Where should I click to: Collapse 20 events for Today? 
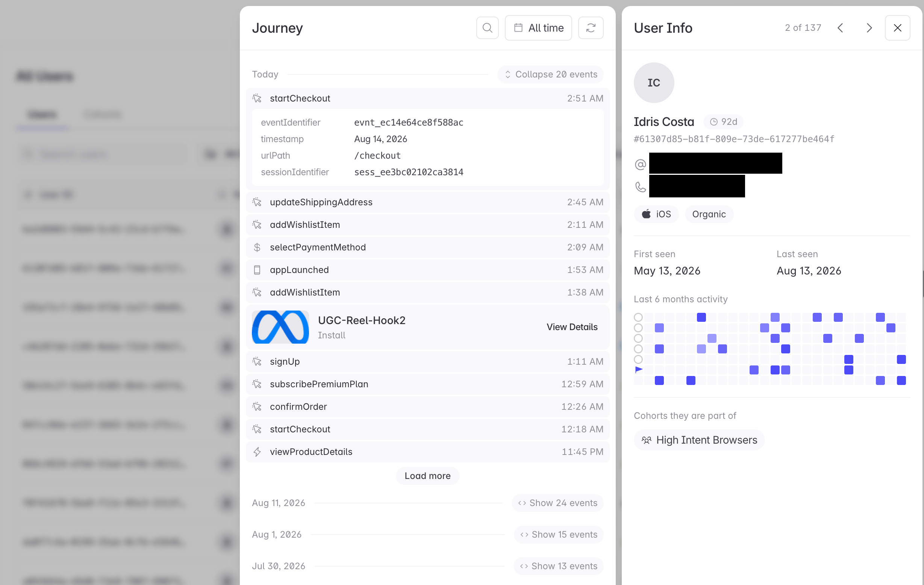click(551, 74)
